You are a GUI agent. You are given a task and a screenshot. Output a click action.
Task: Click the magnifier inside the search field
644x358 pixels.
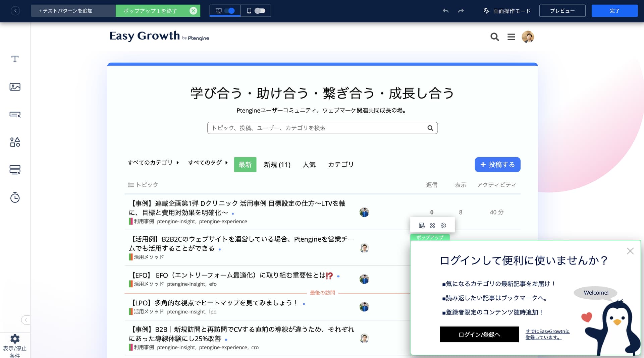[430, 128]
